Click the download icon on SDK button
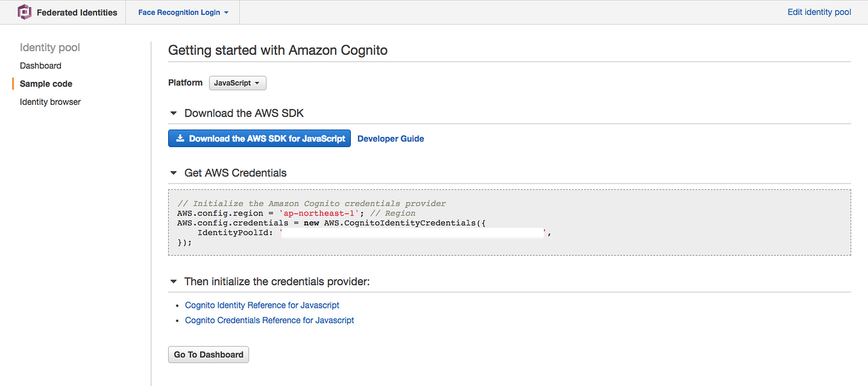The height and width of the screenshot is (387, 868). (180, 138)
